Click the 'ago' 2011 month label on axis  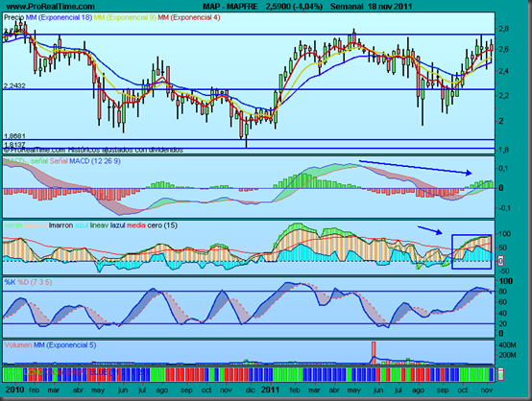pyautogui.click(x=418, y=390)
